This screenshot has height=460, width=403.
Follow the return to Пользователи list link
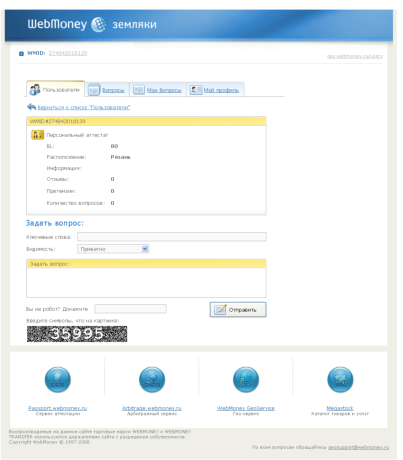(x=84, y=107)
